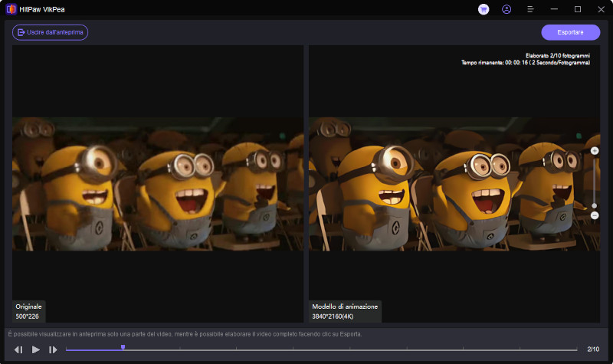Open the user account profile icon
The width and height of the screenshot is (613, 364).
(x=506, y=9)
